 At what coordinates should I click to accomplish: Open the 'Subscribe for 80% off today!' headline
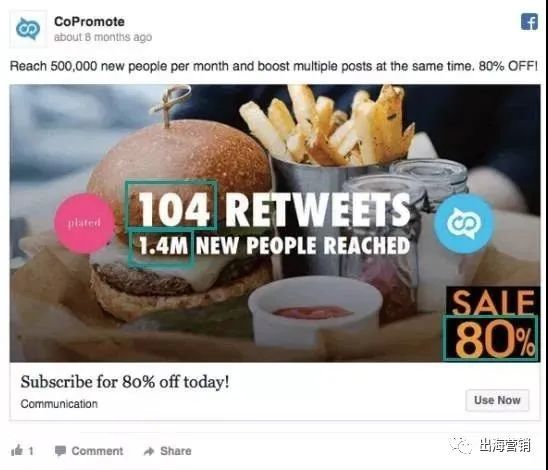click(125, 382)
